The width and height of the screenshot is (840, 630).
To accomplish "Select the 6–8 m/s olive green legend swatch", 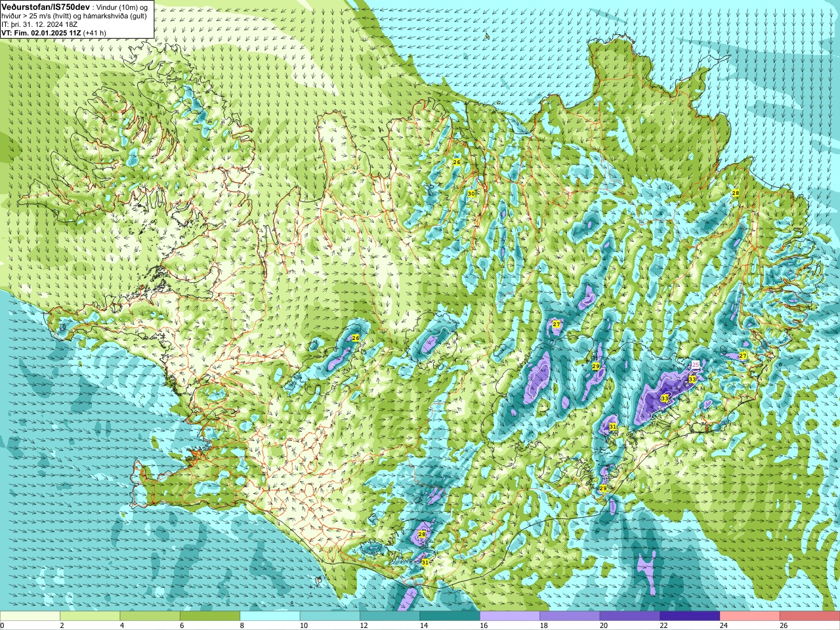I will click(210, 616).
